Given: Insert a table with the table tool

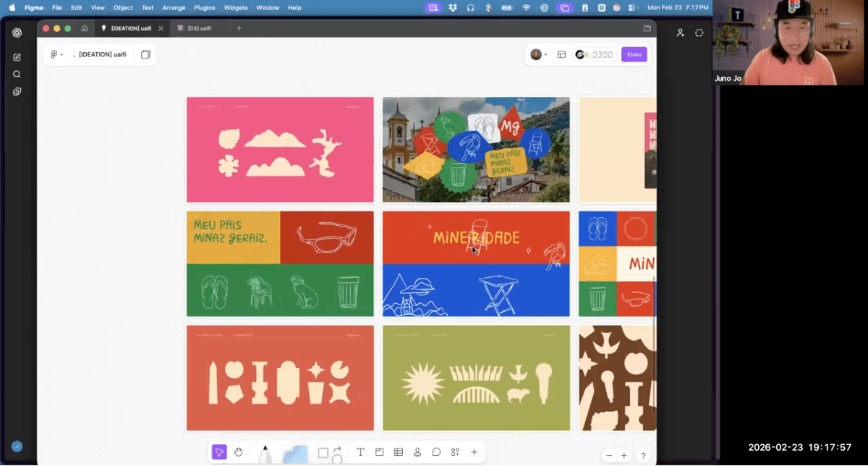Looking at the screenshot, I should (398, 452).
